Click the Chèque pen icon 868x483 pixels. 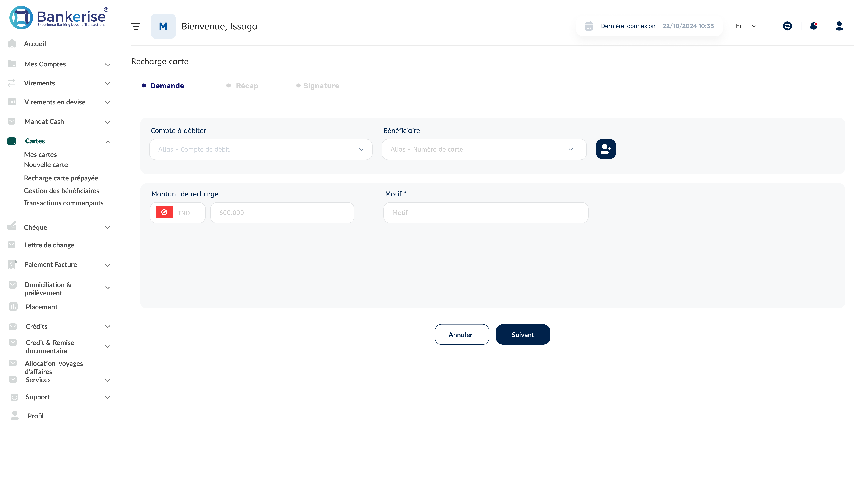click(12, 226)
